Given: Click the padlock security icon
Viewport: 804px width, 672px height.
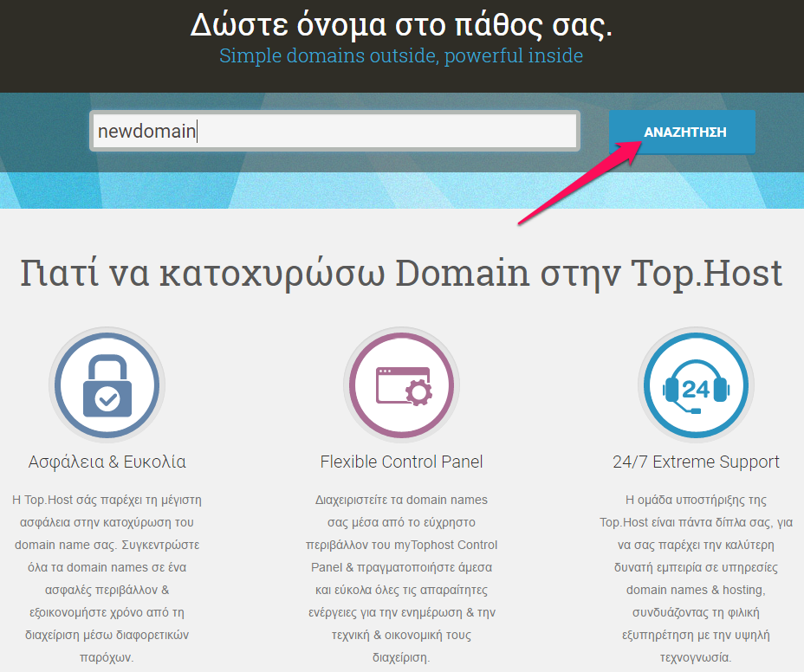Looking at the screenshot, I should [x=107, y=385].
